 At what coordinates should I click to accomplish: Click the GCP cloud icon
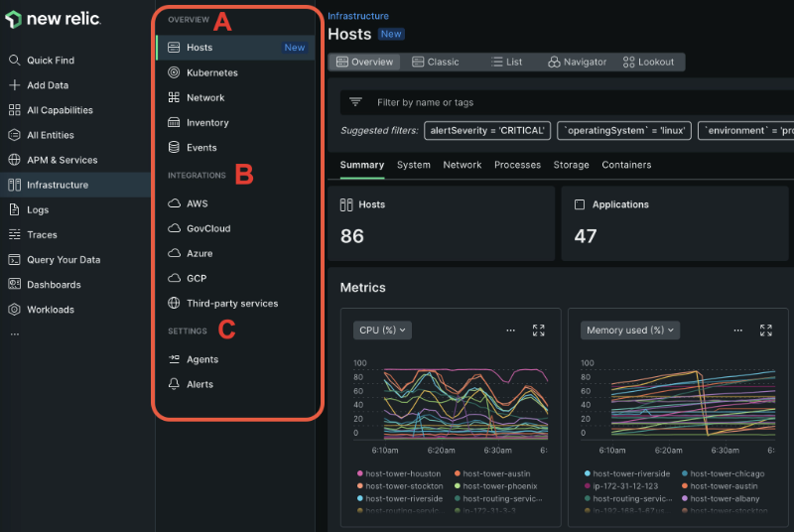(174, 278)
